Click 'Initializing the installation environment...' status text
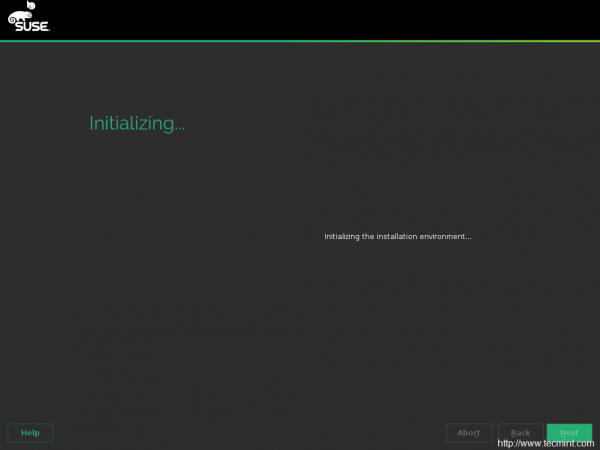 [x=398, y=236]
